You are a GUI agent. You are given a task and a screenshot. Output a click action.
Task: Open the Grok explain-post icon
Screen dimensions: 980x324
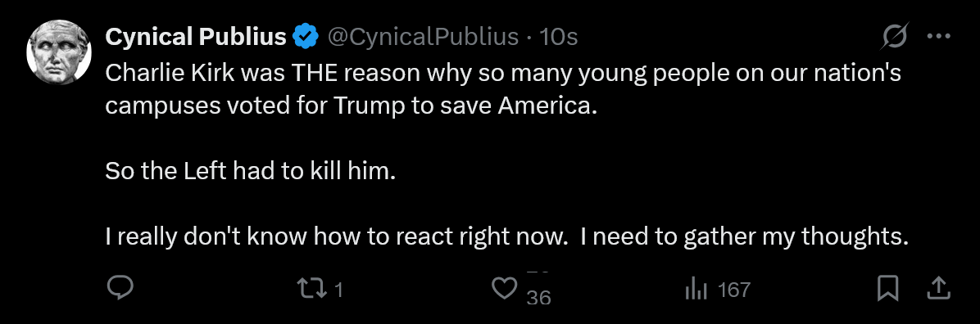(895, 37)
